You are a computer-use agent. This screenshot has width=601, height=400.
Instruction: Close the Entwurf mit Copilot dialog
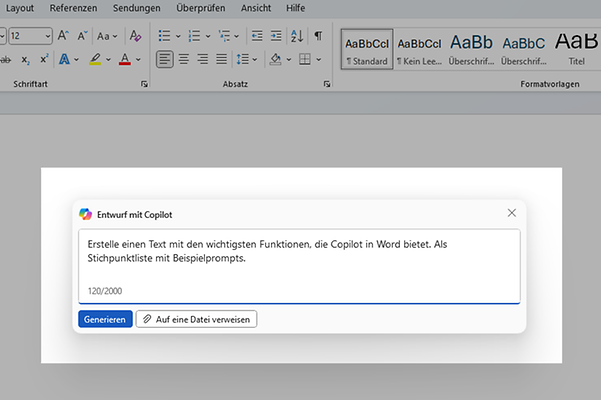point(512,213)
